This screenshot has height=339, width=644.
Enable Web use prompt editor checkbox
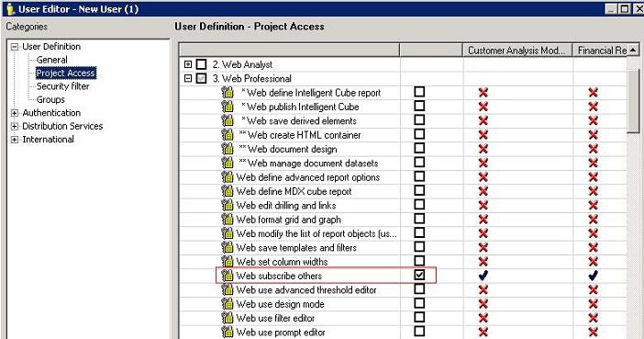pos(419,331)
